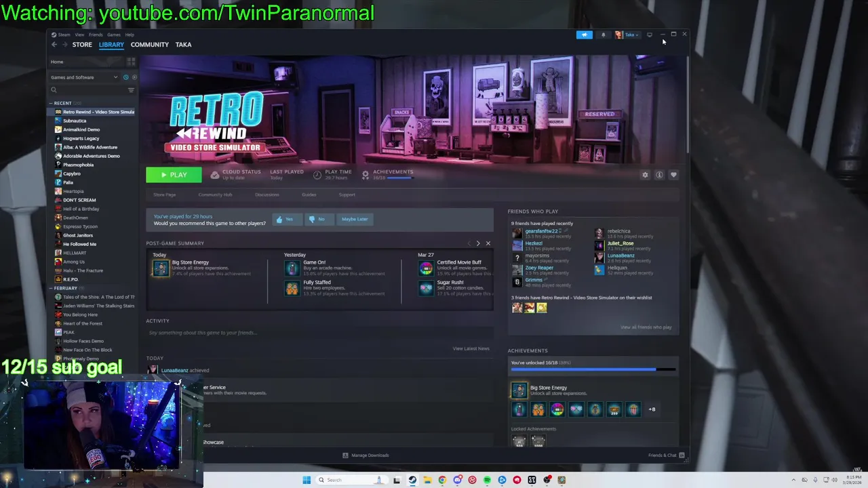The image size is (868, 488).
Task: Open the Games and Software filter dropdown
Action: pos(84,77)
